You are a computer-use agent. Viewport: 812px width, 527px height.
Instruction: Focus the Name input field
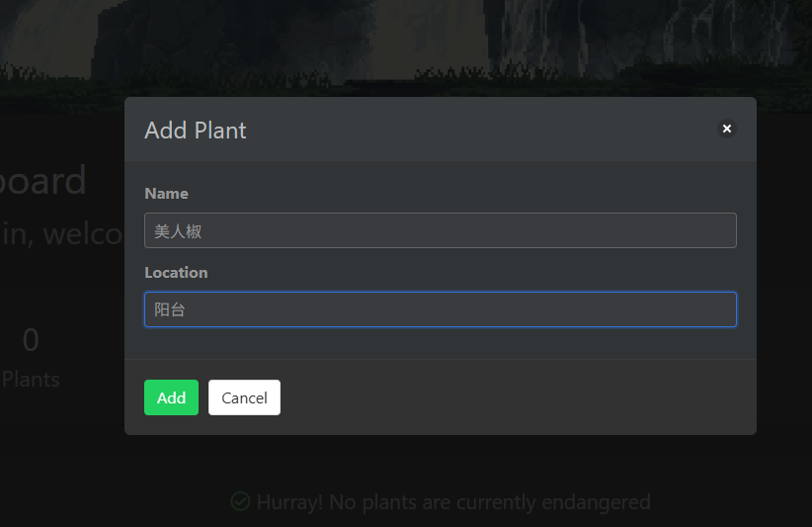click(441, 230)
